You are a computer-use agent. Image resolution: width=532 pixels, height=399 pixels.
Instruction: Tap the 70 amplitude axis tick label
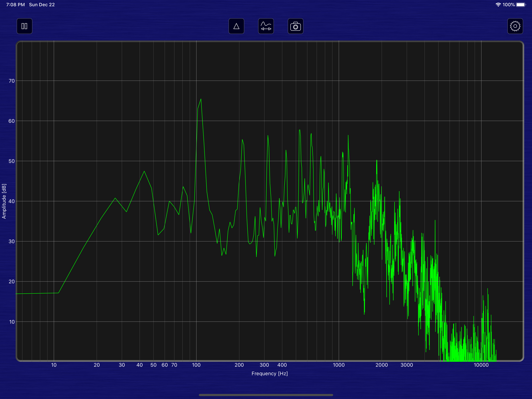pyautogui.click(x=11, y=81)
